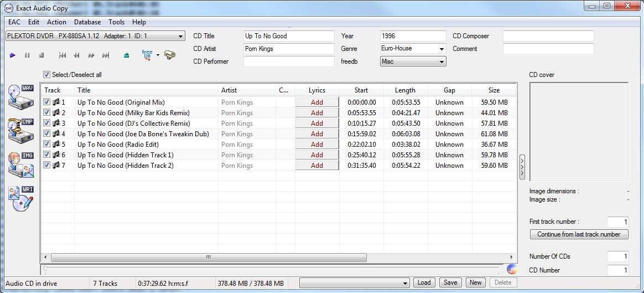Copy selected tracks compressed with CMP icon

point(21,131)
